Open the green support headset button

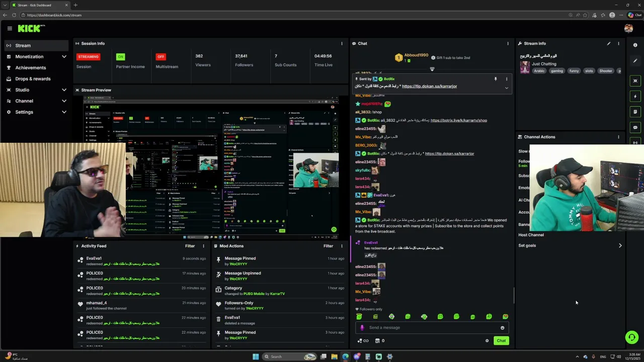coord(631,337)
